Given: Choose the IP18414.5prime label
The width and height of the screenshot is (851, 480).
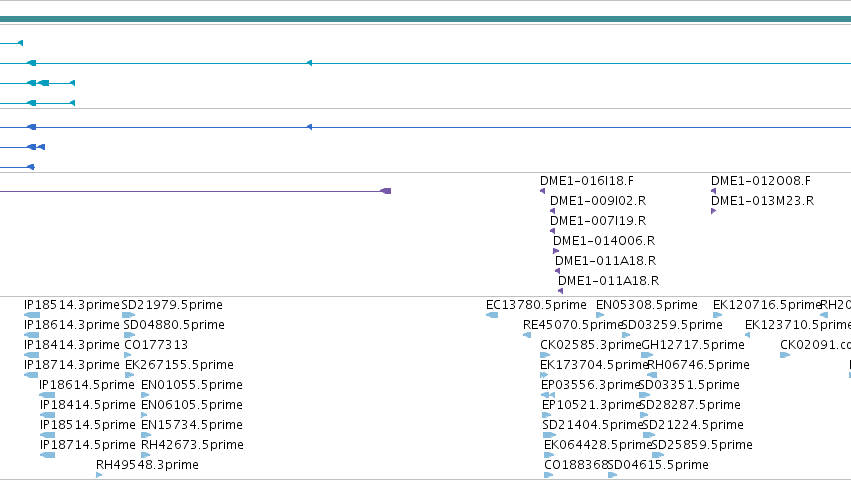Looking at the screenshot, I should pyautogui.click(x=87, y=405).
